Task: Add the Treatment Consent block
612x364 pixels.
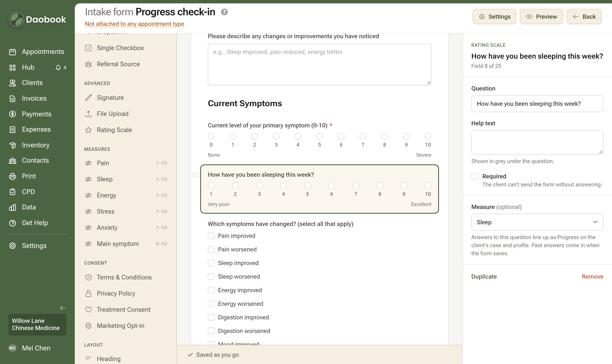Action: [x=126, y=310]
